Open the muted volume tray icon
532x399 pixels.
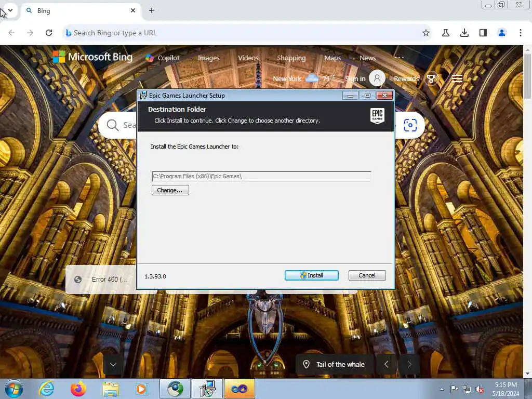coord(480,389)
